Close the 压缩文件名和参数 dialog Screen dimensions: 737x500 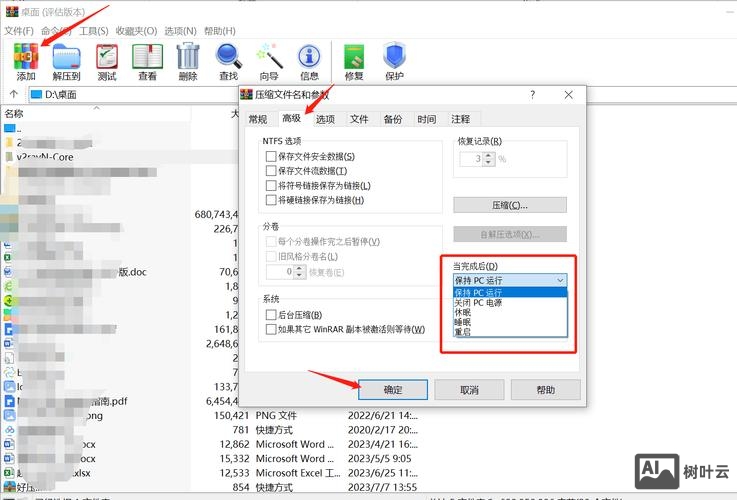[568, 94]
